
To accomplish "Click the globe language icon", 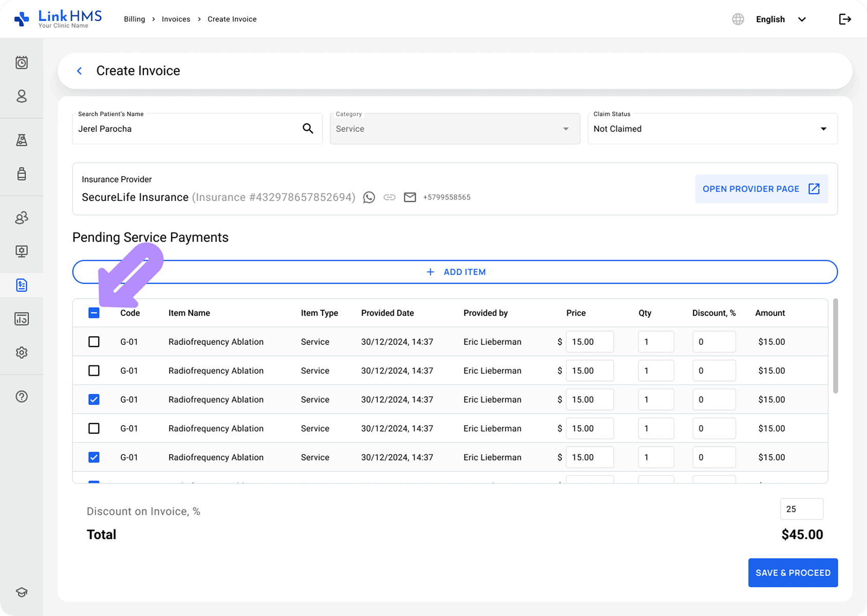I will (x=738, y=19).
